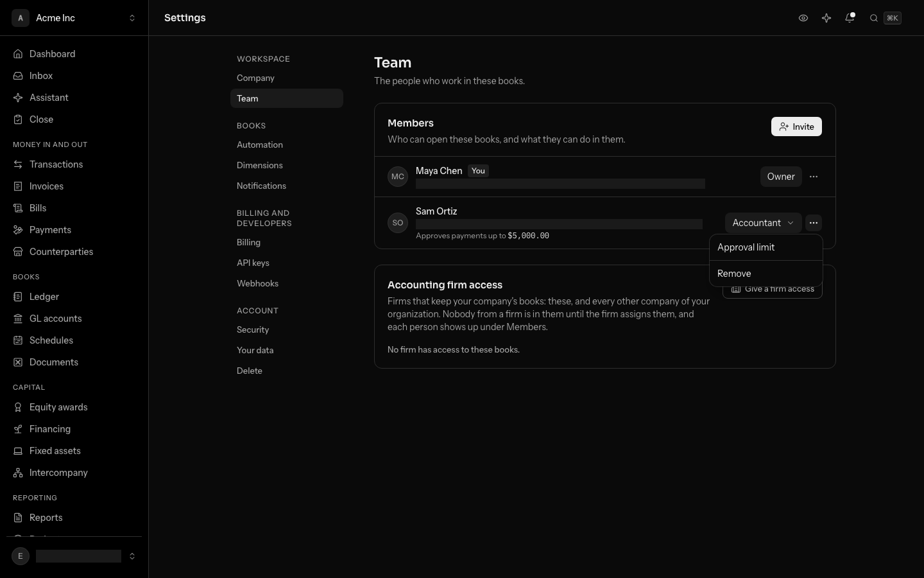Open Counterparties in sidebar

74,252
